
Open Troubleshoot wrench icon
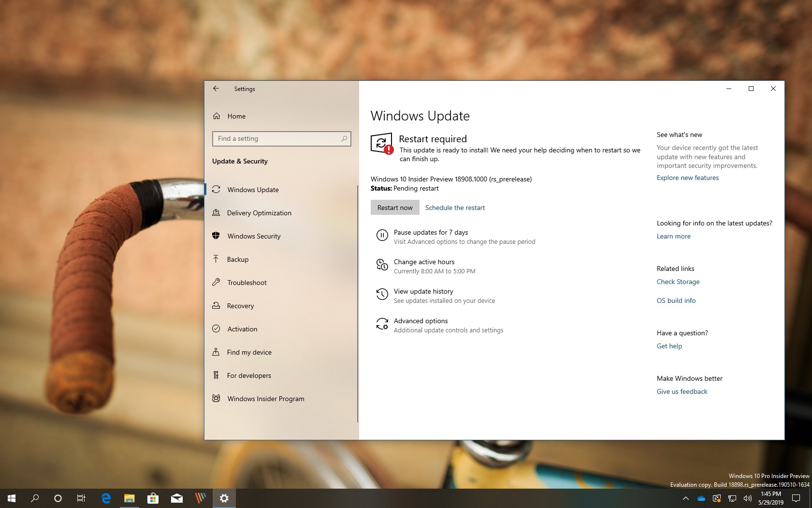(x=216, y=283)
